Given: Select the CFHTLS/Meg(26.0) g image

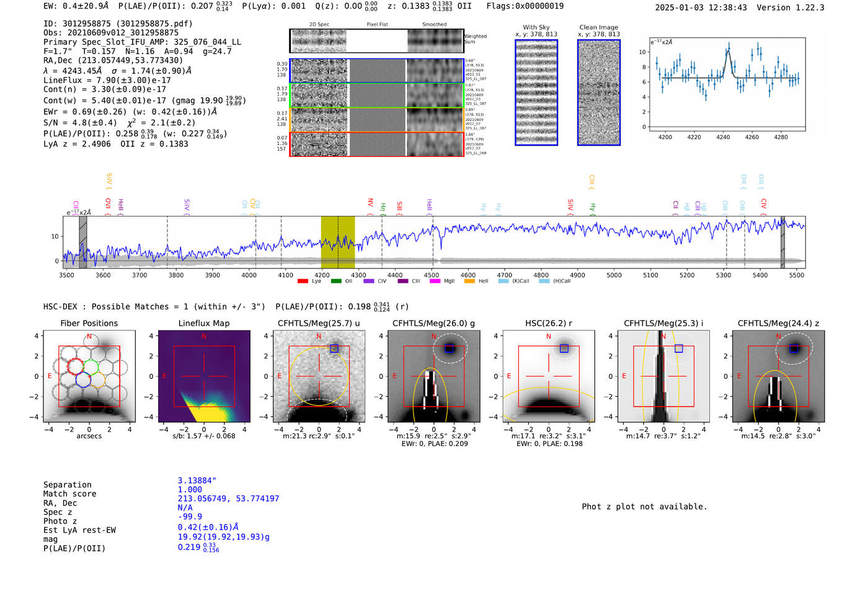Looking at the screenshot, I should point(433,376).
